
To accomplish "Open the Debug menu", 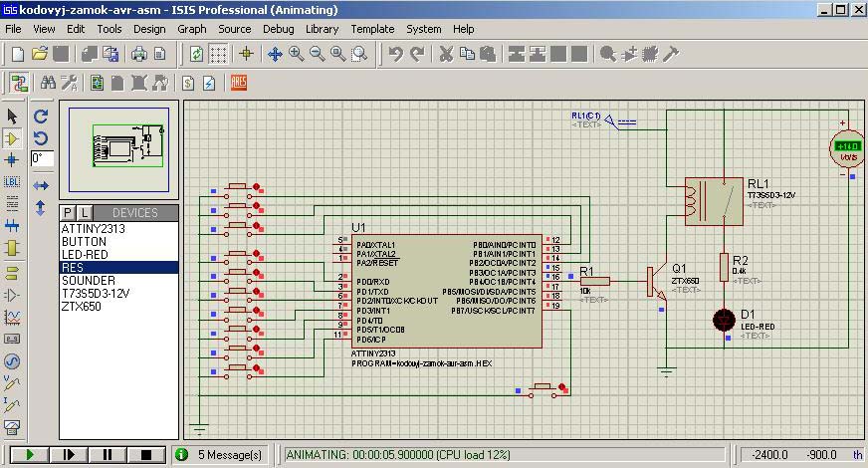I will (x=278, y=29).
